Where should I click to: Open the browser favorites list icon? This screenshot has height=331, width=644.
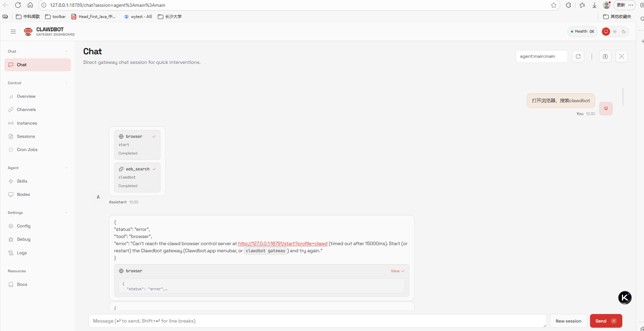coord(582,5)
